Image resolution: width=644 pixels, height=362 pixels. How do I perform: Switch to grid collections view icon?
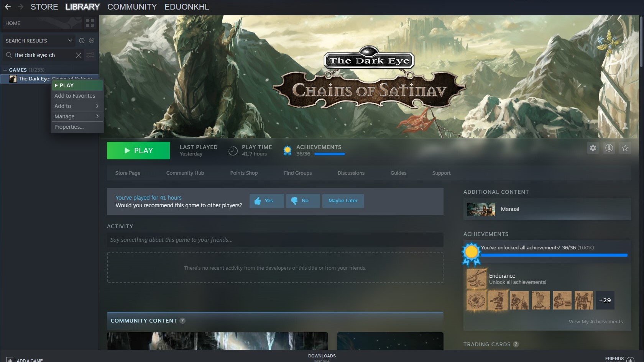click(x=90, y=23)
